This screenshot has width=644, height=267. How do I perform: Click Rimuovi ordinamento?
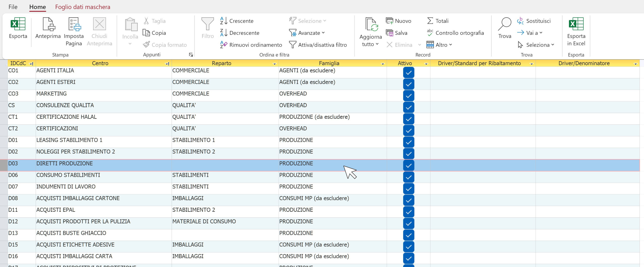pyautogui.click(x=251, y=45)
